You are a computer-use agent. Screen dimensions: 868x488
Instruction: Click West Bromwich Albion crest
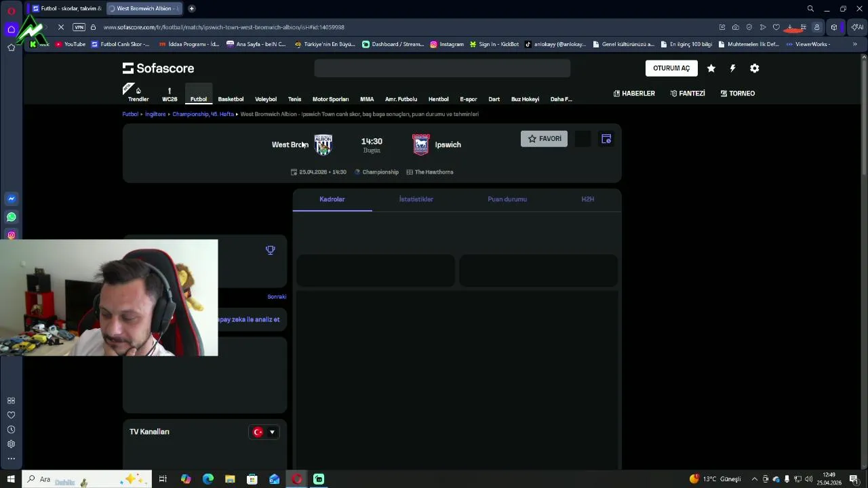tap(323, 144)
